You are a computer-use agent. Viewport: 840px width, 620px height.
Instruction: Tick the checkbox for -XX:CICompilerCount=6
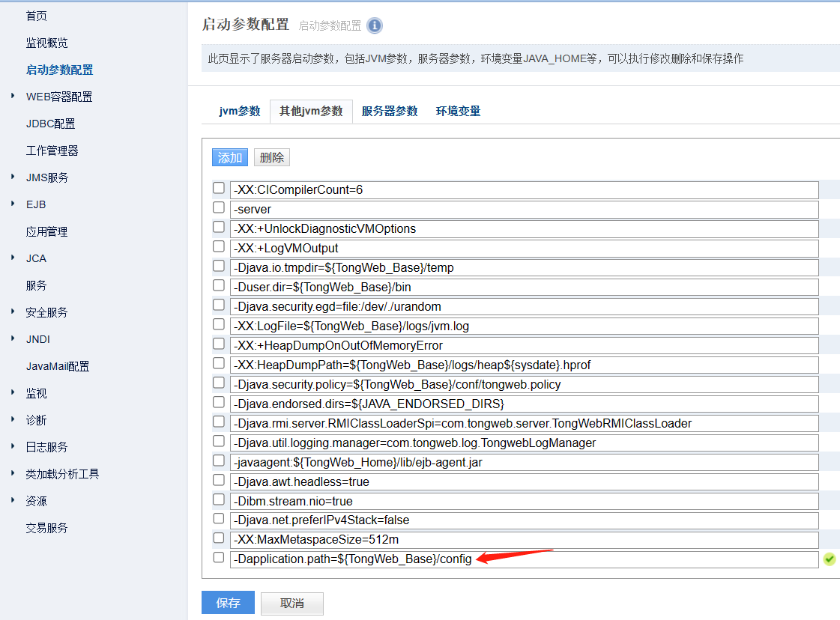tap(219, 188)
